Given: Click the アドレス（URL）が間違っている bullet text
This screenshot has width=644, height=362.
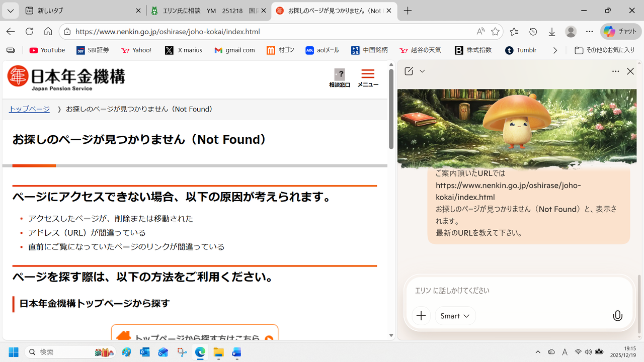Looking at the screenshot, I should pyautogui.click(x=87, y=233).
